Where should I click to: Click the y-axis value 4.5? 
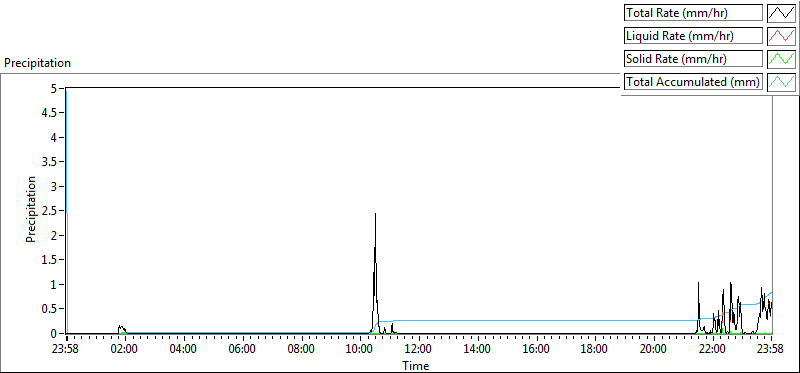click(48, 113)
